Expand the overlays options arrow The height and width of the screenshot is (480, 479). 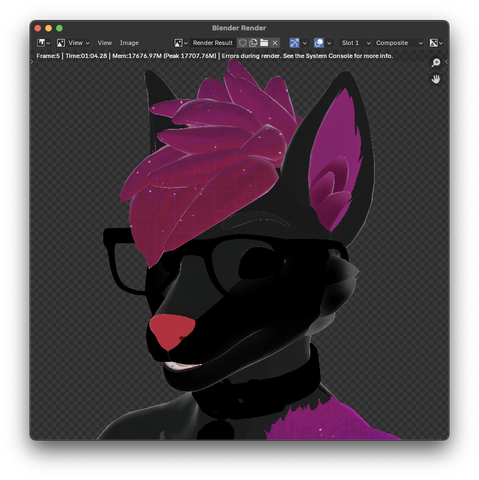(329, 43)
